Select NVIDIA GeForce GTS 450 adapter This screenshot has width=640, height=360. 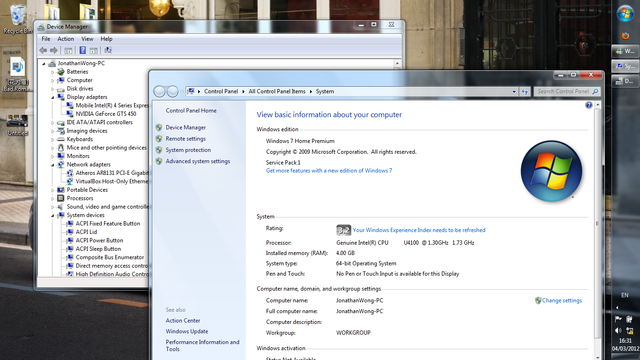(x=106, y=114)
